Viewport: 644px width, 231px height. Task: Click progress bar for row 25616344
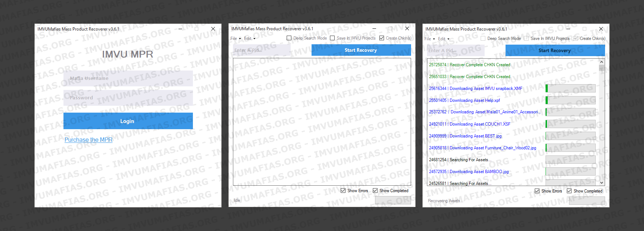click(x=570, y=88)
